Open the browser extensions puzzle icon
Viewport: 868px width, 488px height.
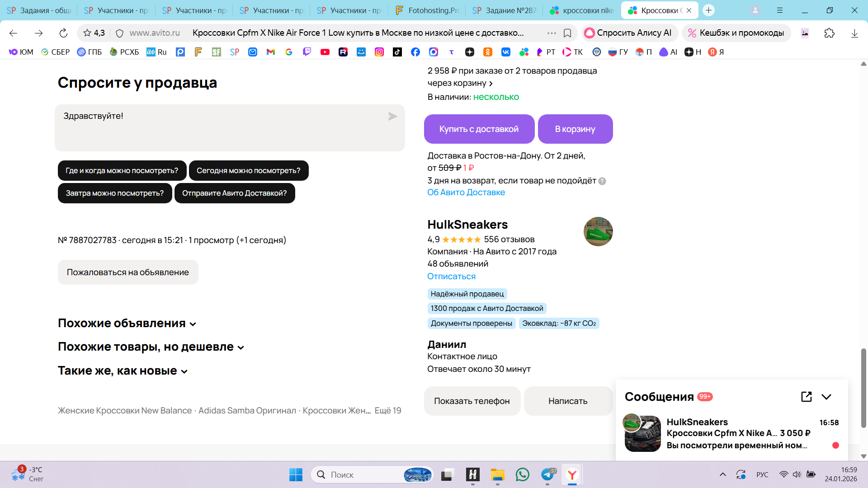[829, 33]
